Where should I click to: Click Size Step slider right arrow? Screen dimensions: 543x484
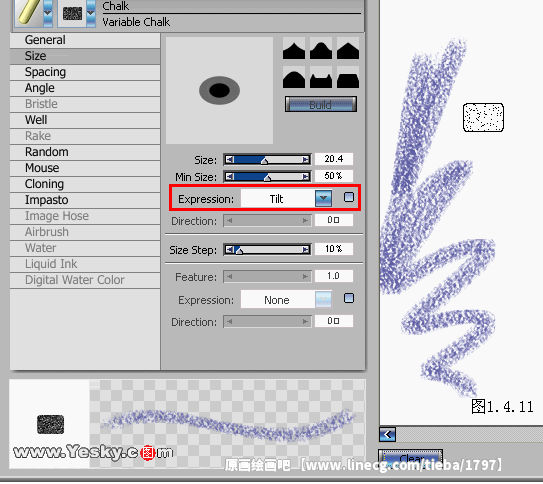pyautogui.click(x=305, y=249)
